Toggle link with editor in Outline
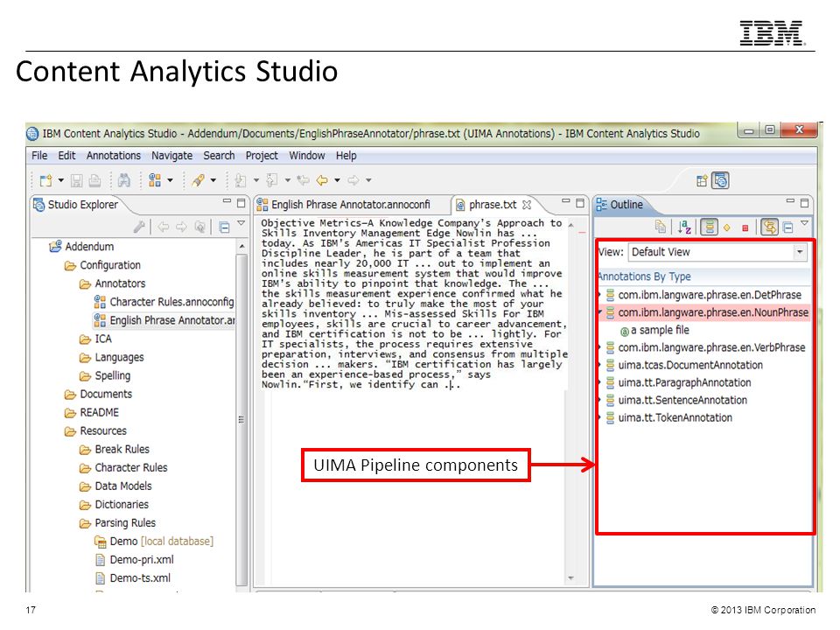This screenshot has height=630, width=840. (770, 227)
